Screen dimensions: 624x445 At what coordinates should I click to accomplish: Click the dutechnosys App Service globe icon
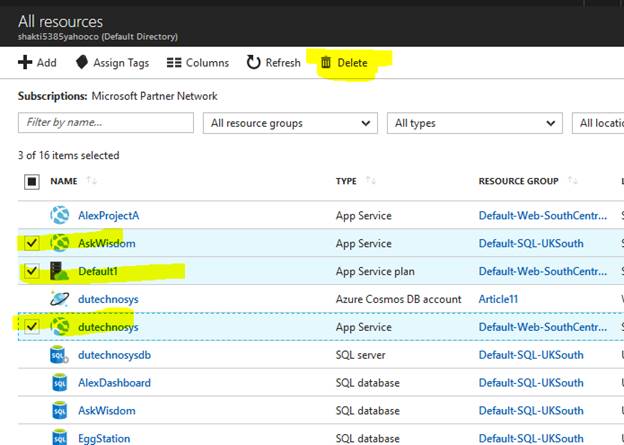[60, 327]
